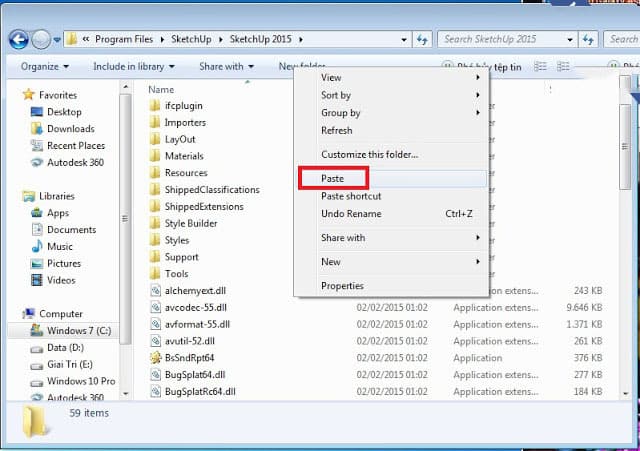Screen dimensions: 640x451
Task: Click the Downloads folder icon in Favorites
Action: (37, 128)
